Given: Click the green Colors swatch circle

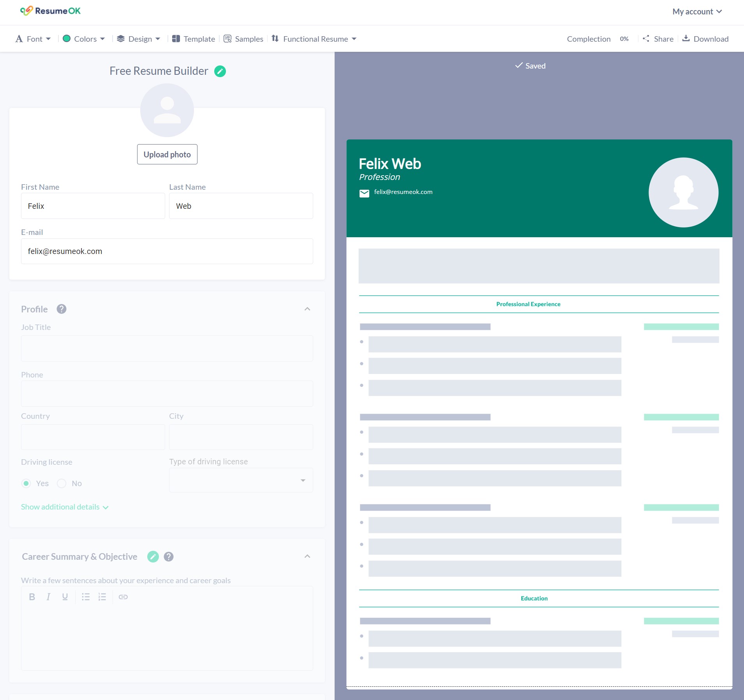Looking at the screenshot, I should 67,39.
